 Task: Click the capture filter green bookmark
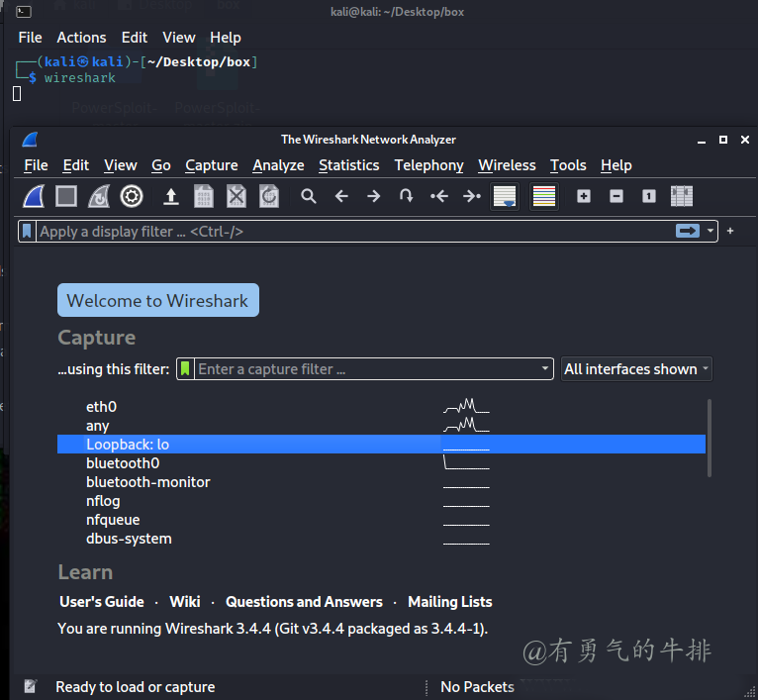pos(185,369)
